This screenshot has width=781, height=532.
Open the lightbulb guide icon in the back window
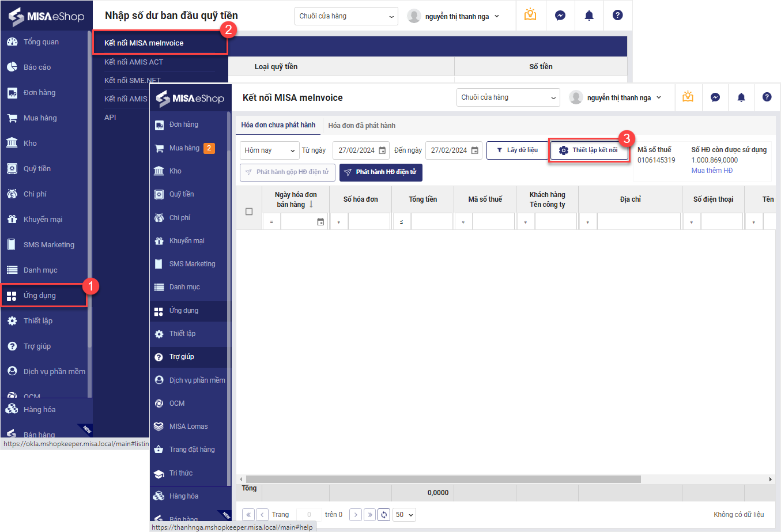point(530,16)
